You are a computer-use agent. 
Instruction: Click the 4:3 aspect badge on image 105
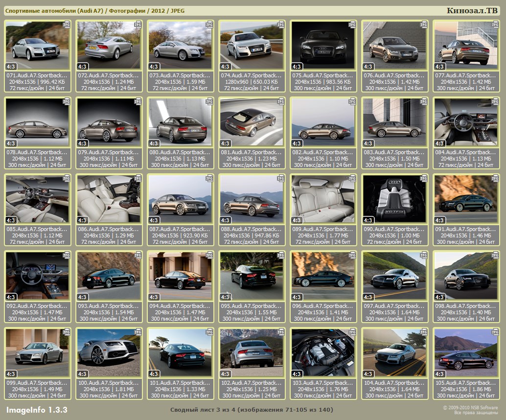[x=439, y=374]
